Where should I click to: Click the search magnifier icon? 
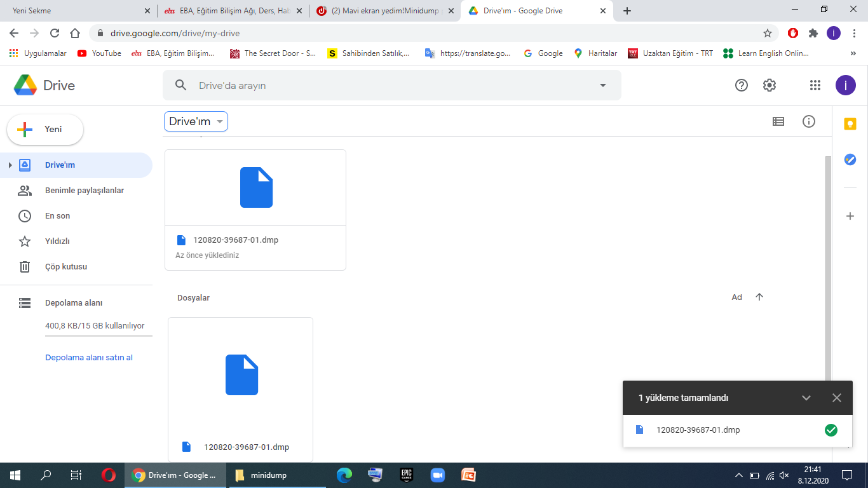point(181,85)
